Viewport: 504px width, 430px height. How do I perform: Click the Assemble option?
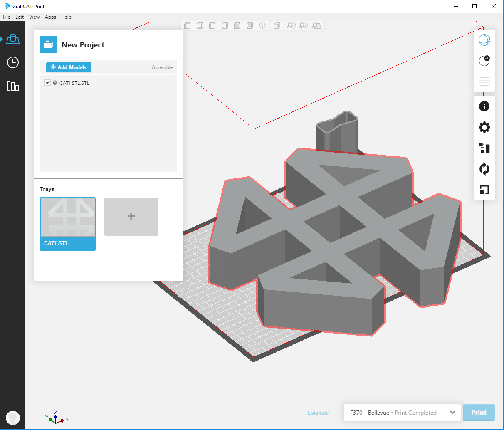(x=162, y=67)
